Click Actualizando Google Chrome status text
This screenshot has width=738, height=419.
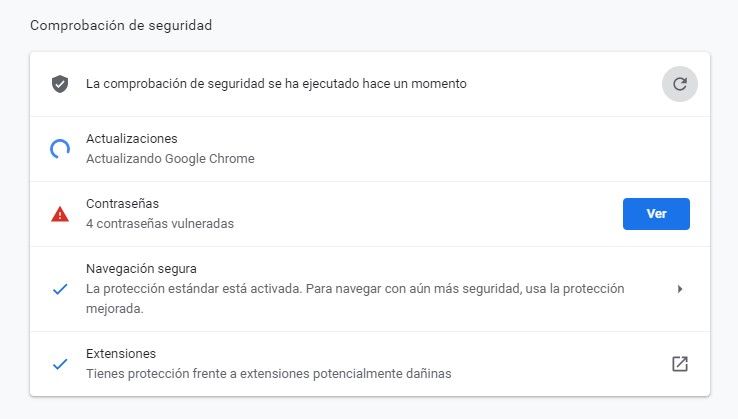pyautogui.click(x=170, y=159)
